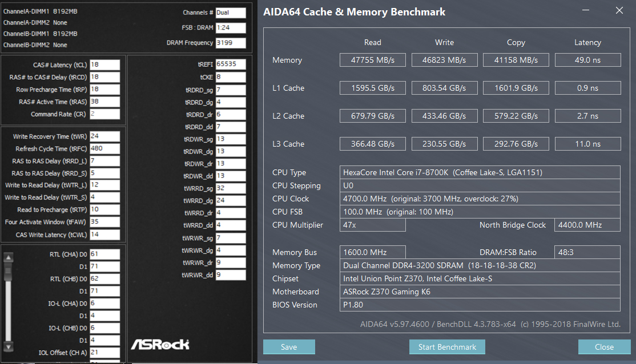Viewport: 636px width, 364px height.
Task: Select the tRDWR_dd value field
Action: click(x=231, y=176)
